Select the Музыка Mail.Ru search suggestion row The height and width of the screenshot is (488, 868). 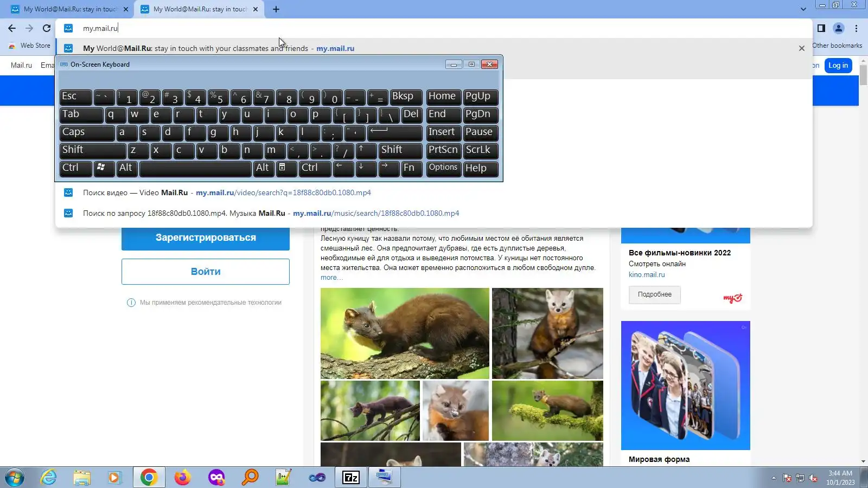point(434,213)
